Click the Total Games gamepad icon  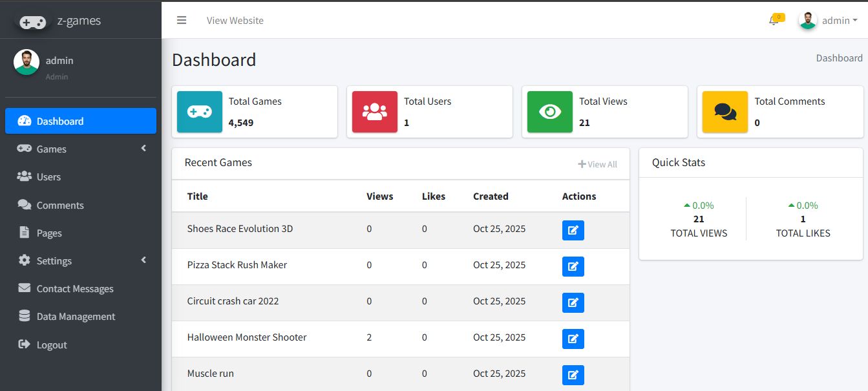pos(200,112)
